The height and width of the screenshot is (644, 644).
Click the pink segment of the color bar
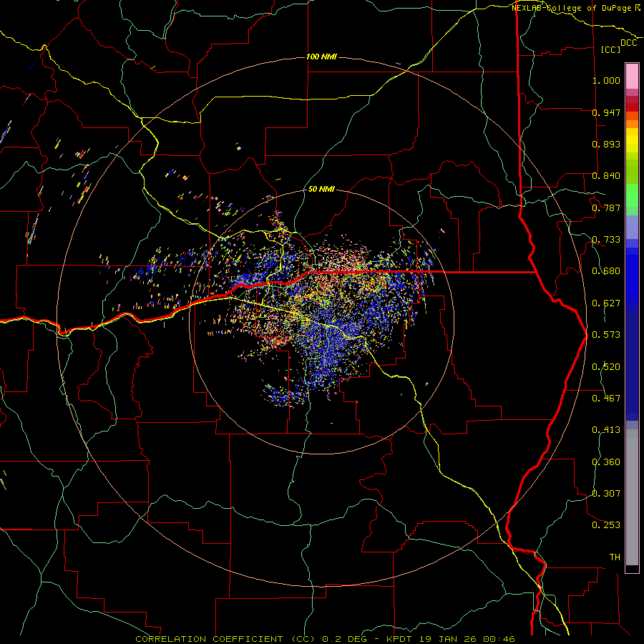(x=632, y=77)
